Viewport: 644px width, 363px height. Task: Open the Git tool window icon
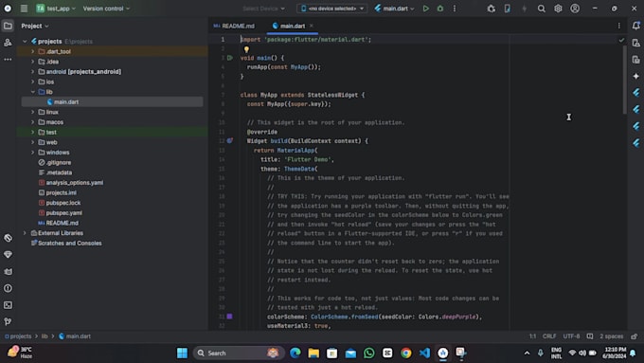(8, 321)
